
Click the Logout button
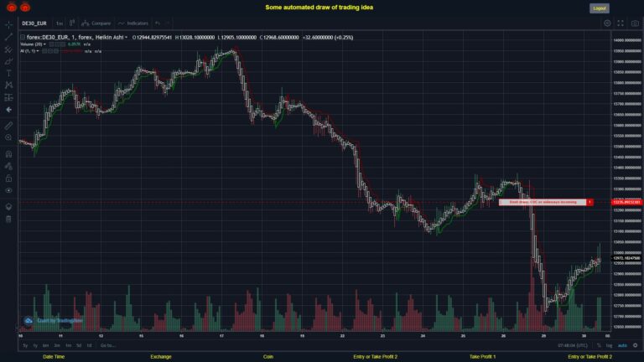click(600, 8)
